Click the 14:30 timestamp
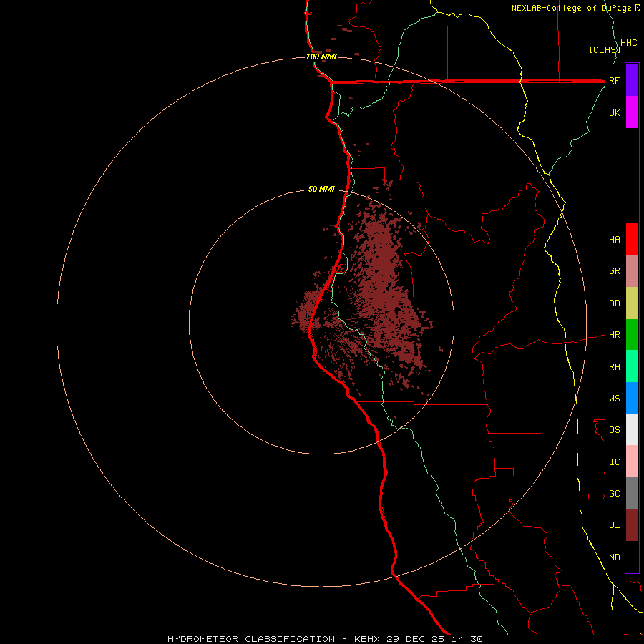644x644 pixels. click(x=467, y=639)
